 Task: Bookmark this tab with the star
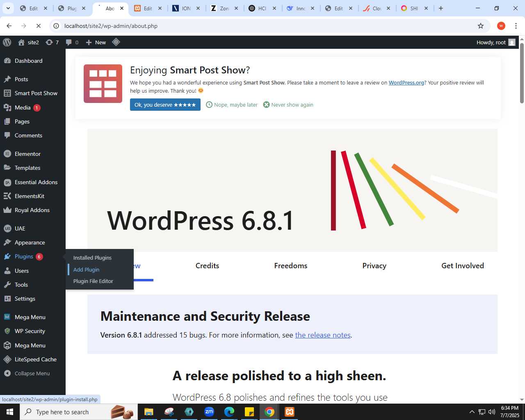tap(481, 26)
